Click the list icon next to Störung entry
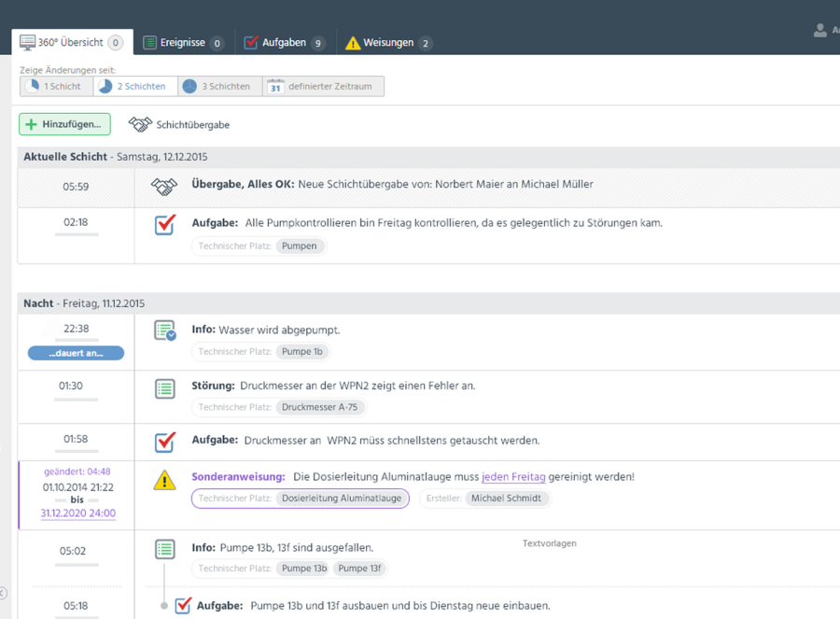 165,388
